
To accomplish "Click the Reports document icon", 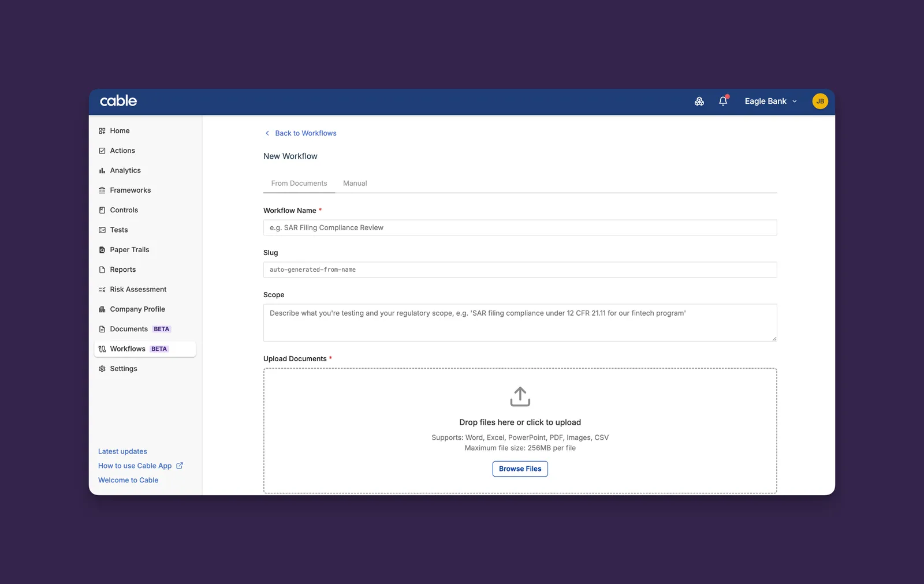I will tap(102, 269).
